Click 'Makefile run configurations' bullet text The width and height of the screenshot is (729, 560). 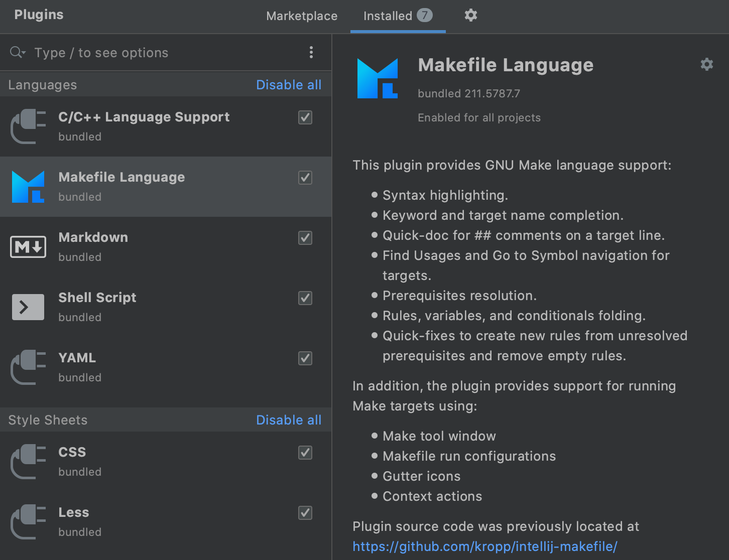(x=469, y=456)
